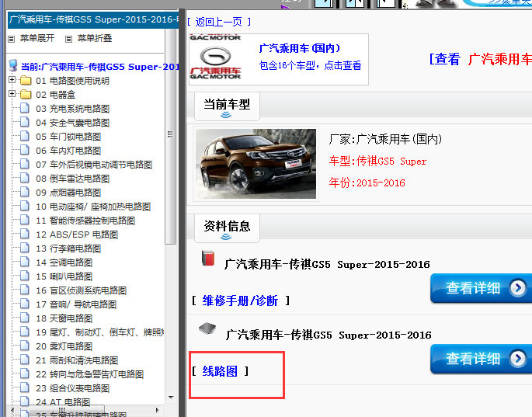Click document icon beside 12 ABS/ESP 电路图

(x=24, y=234)
